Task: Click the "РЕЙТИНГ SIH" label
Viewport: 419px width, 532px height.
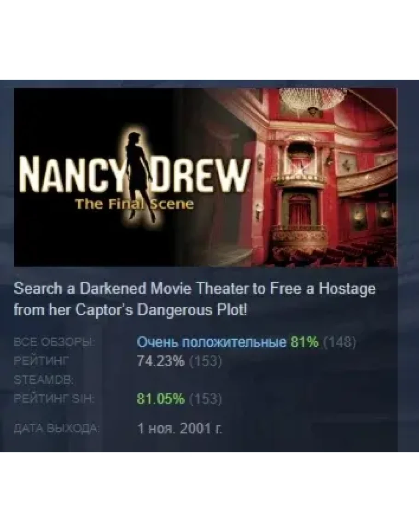Action: (x=54, y=399)
